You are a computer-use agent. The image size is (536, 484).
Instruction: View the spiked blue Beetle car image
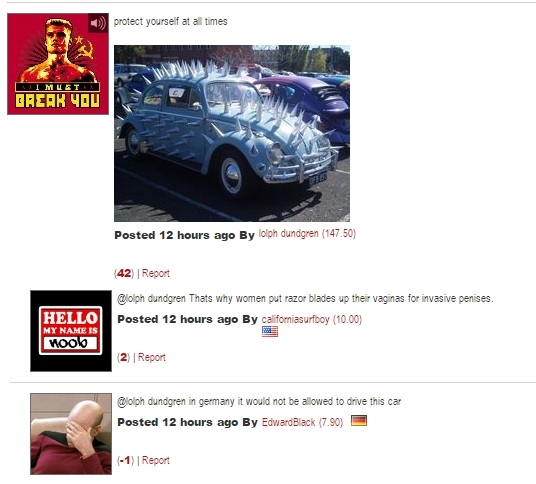click(x=232, y=133)
